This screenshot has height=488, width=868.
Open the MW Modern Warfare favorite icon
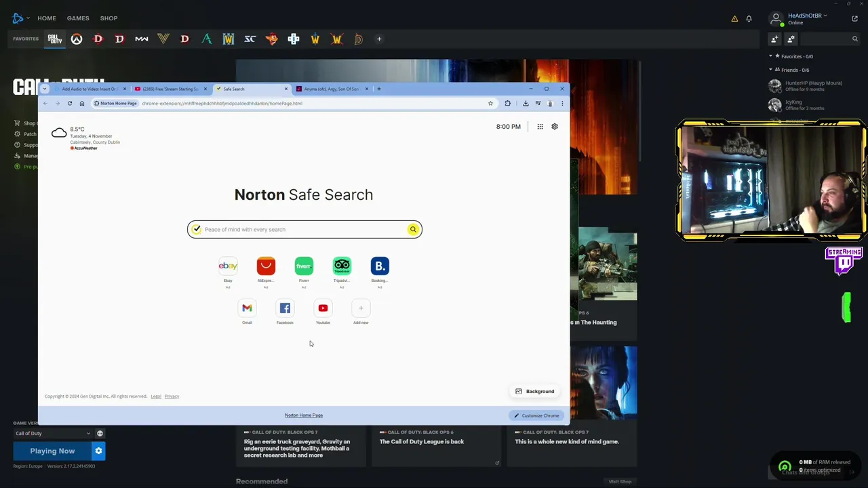point(141,39)
